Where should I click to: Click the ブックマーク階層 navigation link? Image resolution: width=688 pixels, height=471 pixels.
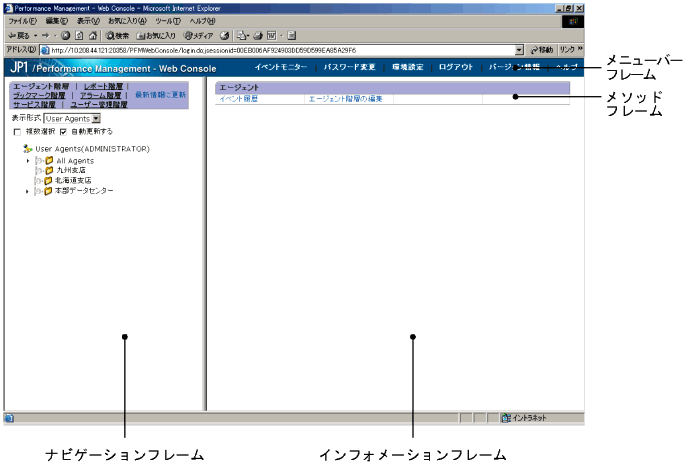pyautogui.click(x=39, y=95)
